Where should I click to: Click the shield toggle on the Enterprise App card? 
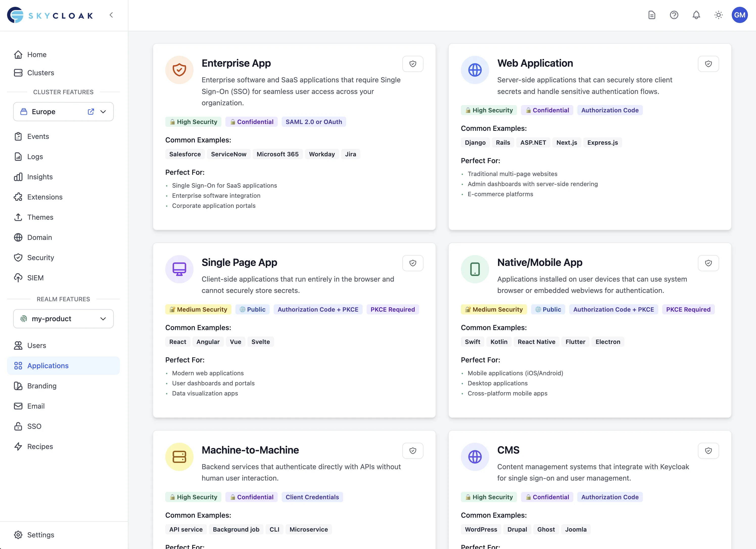coord(413,64)
